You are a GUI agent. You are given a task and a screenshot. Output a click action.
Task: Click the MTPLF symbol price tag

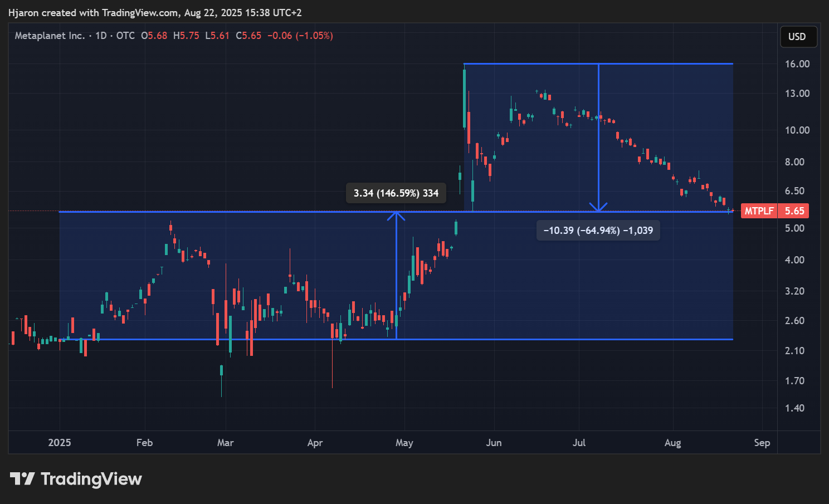tap(759, 211)
